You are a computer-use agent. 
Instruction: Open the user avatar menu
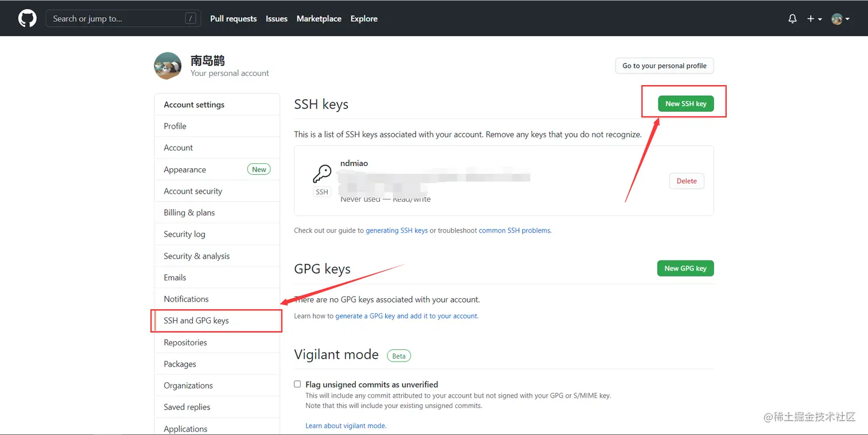840,18
